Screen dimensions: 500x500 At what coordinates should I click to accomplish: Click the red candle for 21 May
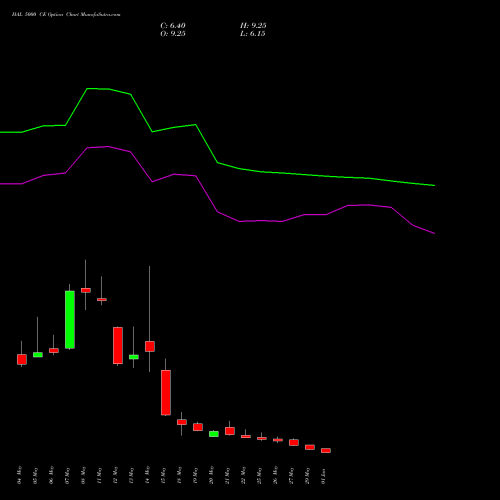coord(230,431)
